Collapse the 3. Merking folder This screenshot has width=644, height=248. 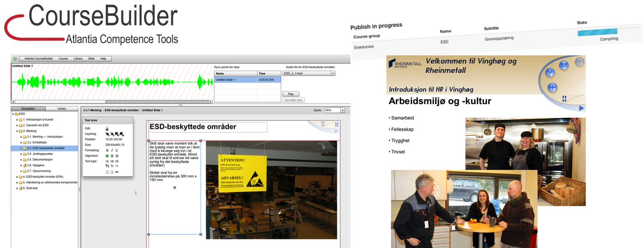pyautogui.click(x=17, y=131)
